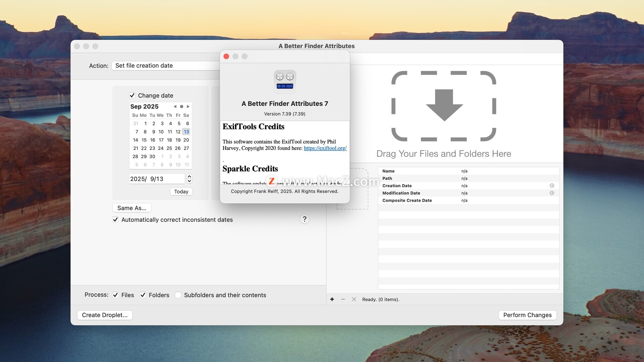Click the date field 2025/ 9/13

(157, 179)
